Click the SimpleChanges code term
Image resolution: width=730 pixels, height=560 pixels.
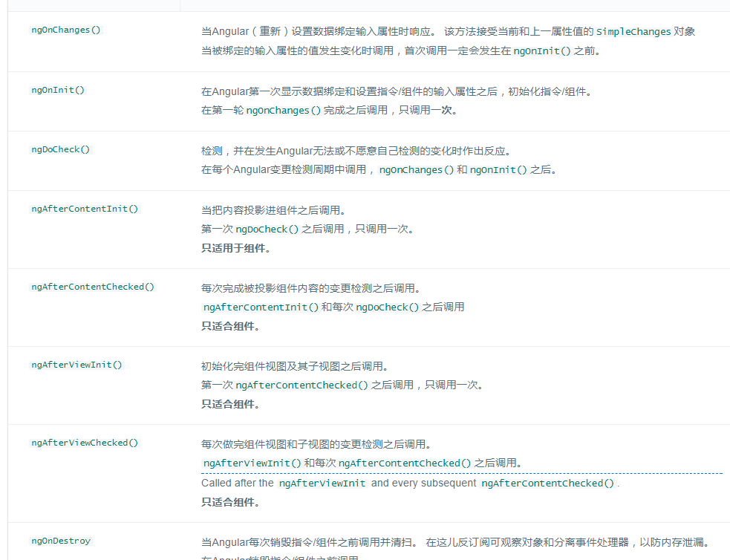[633, 32]
